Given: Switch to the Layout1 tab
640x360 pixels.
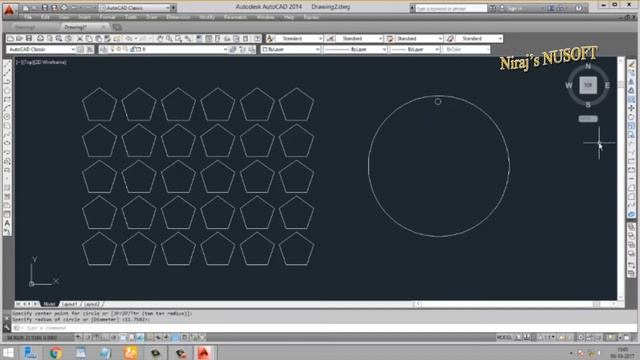Looking at the screenshot, I should click(69, 304).
